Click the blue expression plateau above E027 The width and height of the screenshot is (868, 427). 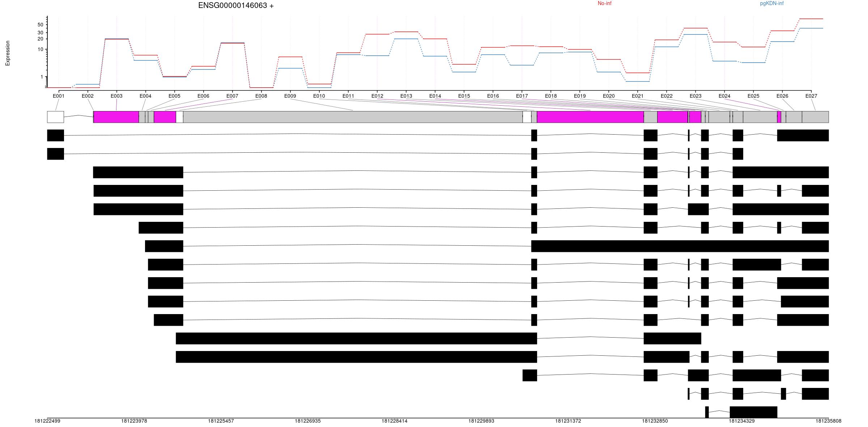point(811,28)
